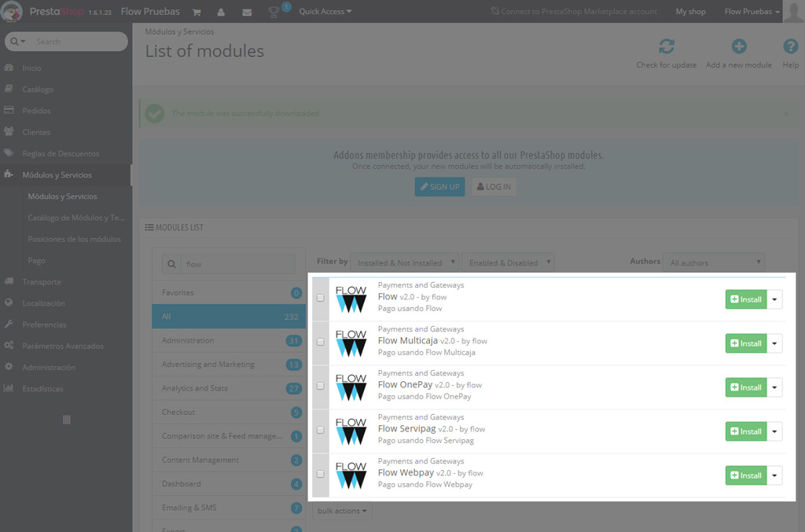Expand Install options arrow for Flow Webpay
805x532 pixels.
(x=774, y=476)
